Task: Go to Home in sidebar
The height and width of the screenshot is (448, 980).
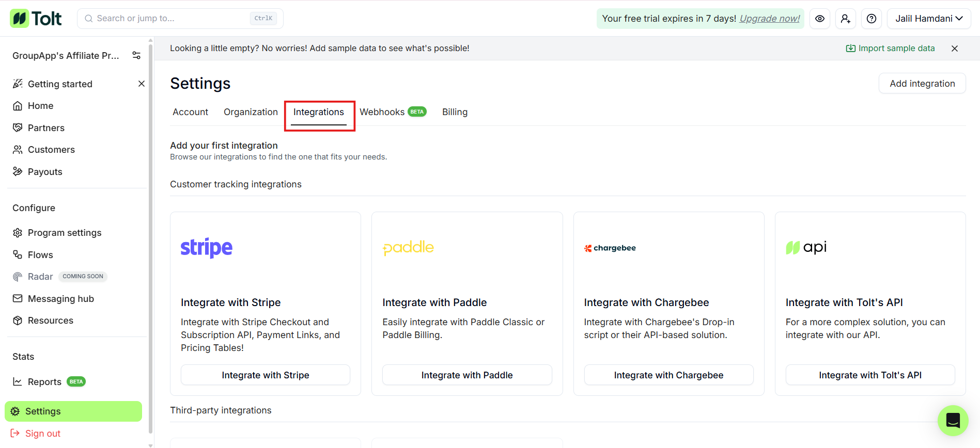Action: [40, 106]
